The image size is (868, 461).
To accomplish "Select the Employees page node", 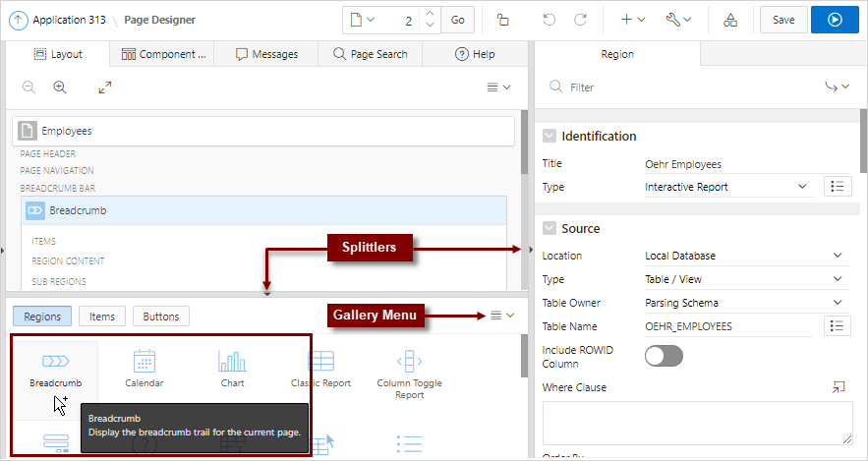I will pos(263,131).
